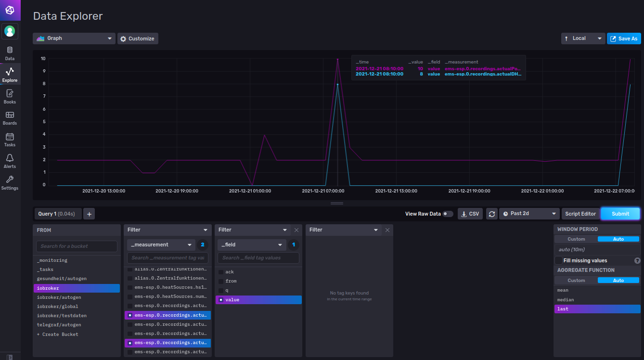The height and width of the screenshot is (360, 644).
Task: Open Tasks in the sidebar
Action: [10, 140]
